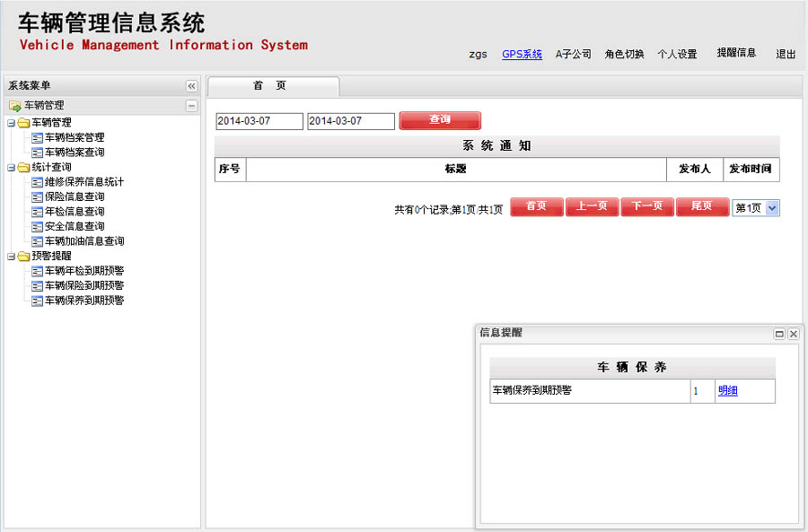Click the start date input field
Image resolution: width=808 pixels, height=532 pixels.
click(x=259, y=121)
